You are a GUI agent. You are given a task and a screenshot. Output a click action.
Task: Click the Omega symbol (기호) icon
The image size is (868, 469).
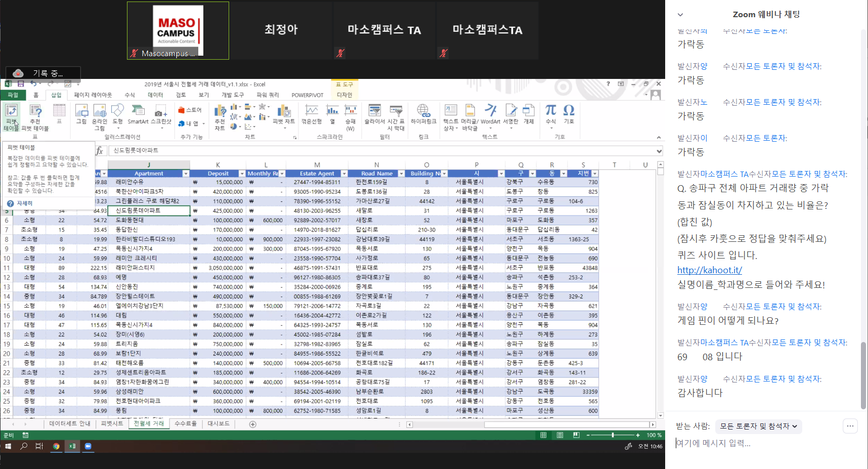pos(569,112)
